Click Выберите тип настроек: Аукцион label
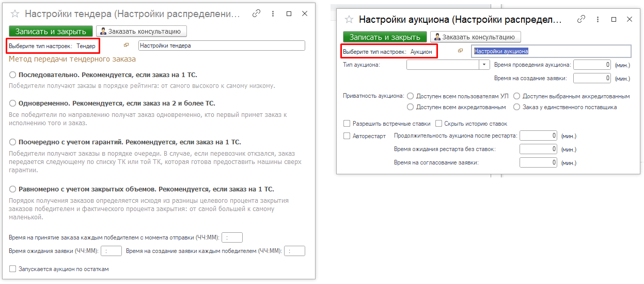Viewport: 644px width, 284px height. tap(387, 51)
